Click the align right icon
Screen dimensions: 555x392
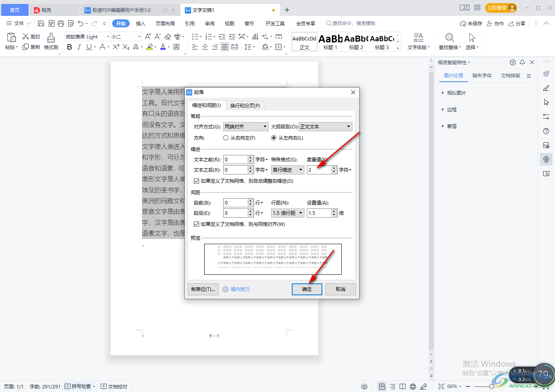click(x=214, y=47)
